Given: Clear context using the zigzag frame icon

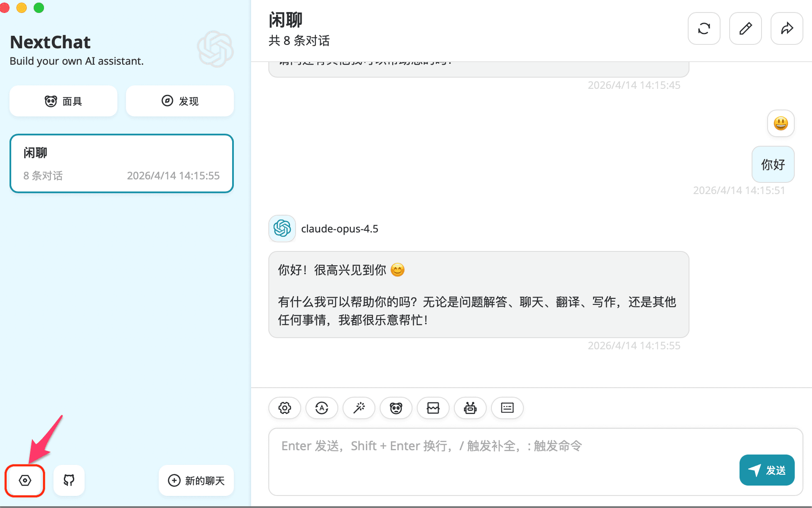Looking at the screenshot, I should [433, 408].
